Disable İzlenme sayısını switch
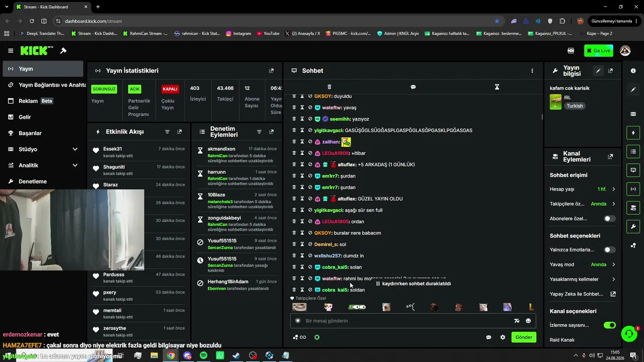Image resolution: width=644 pixels, height=362 pixels. pos(609,325)
